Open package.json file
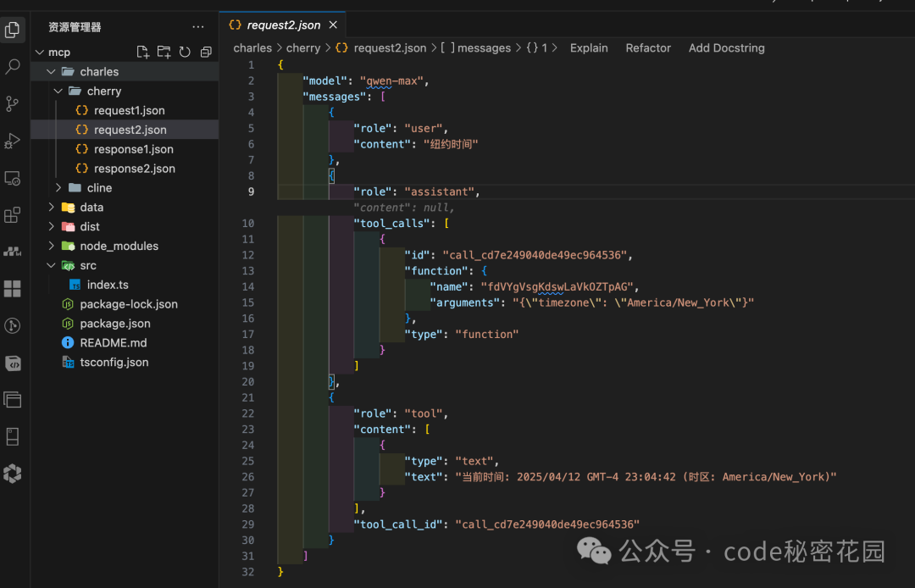This screenshot has width=915, height=588. [x=125, y=323]
